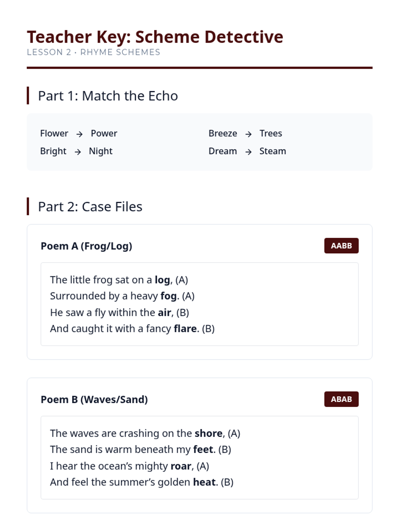Click the arrow between Flower and Power
This screenshot has width=399, height=532.
coord(79,134)
